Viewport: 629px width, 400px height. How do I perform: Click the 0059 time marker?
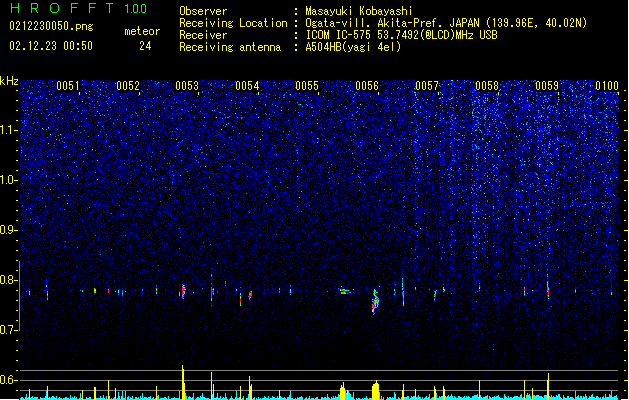547,86
